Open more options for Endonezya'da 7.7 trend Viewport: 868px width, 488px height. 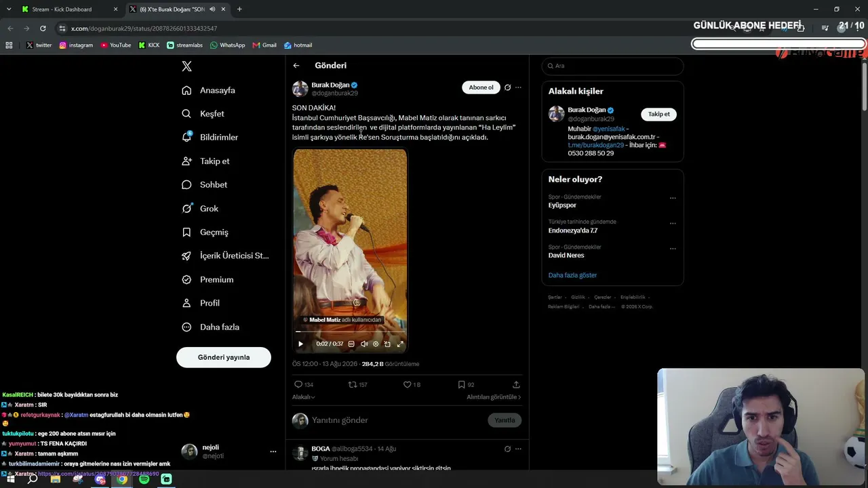point(673,224)
